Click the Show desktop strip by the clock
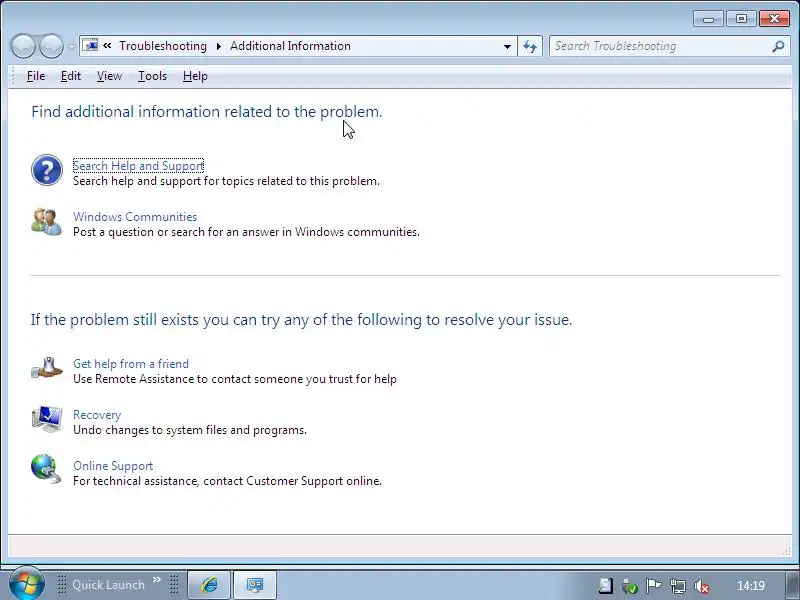 point(791,585)
